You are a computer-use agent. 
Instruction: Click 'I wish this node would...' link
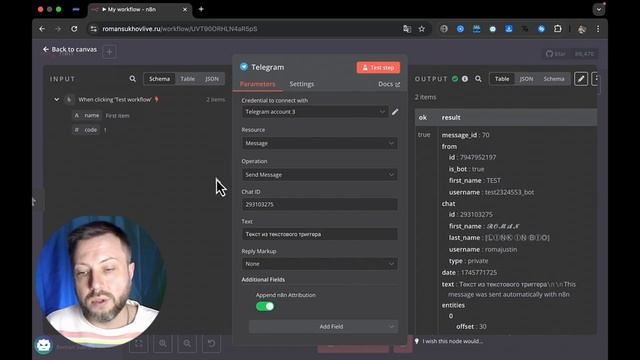453,341
